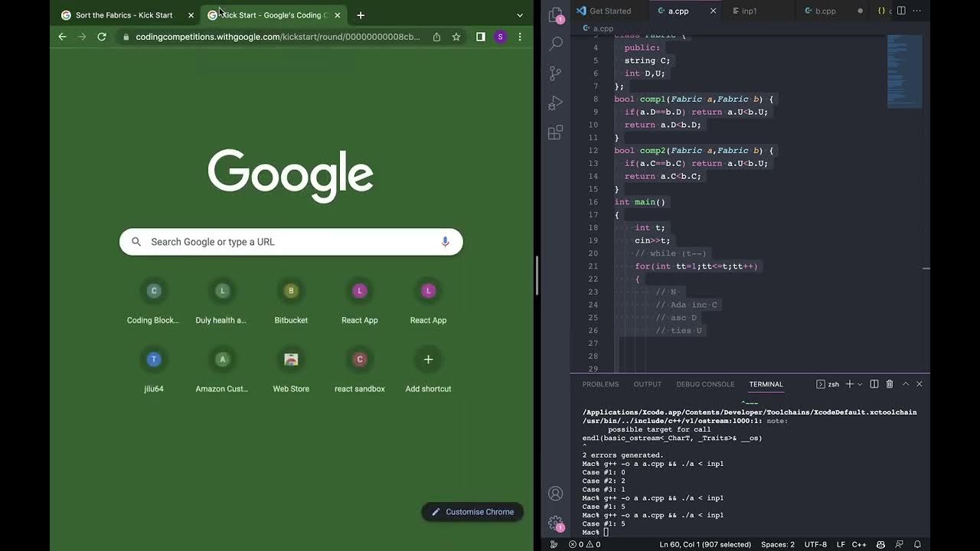The image size is (980, 551).
Task: Show errors and warnings count in status bar
Action: point(585,545)
